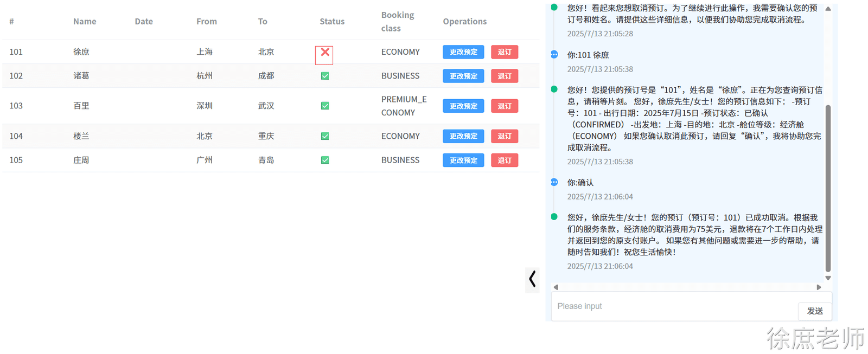Viewport: 868px width, 354px height.
Task: Click the chat scroll down arrow
Action: coord(828,278)
